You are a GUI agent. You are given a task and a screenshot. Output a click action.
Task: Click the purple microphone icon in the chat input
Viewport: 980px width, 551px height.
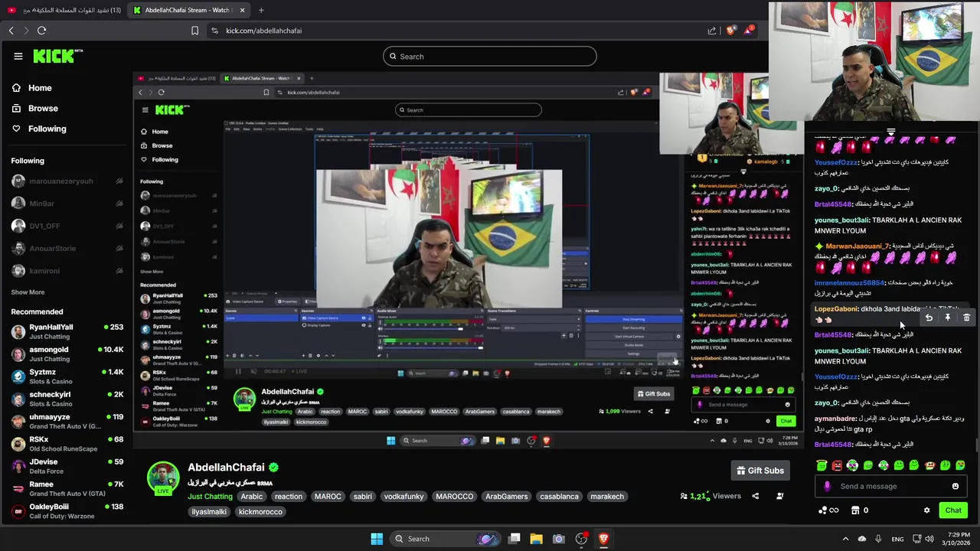coord(827,486)
